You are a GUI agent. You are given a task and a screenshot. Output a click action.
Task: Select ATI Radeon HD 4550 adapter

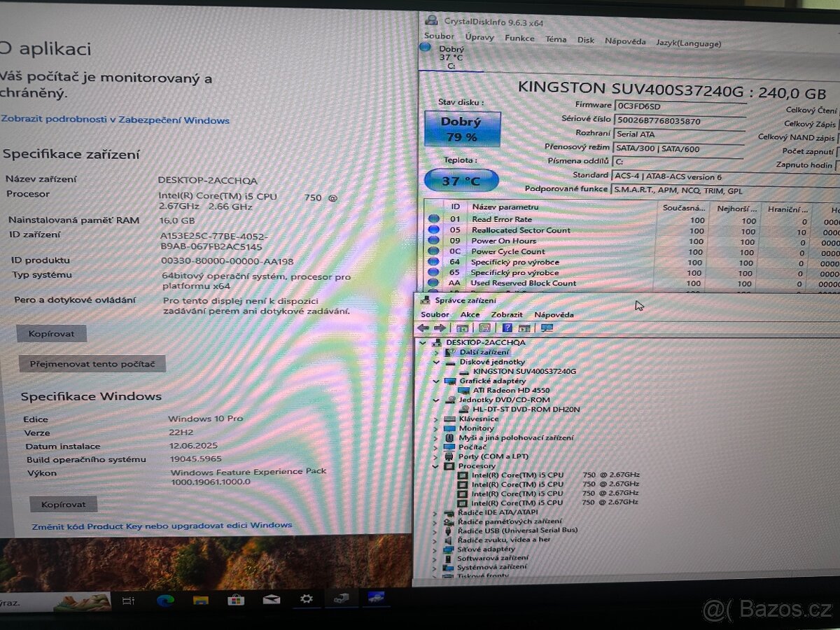(x=511, y=390)
